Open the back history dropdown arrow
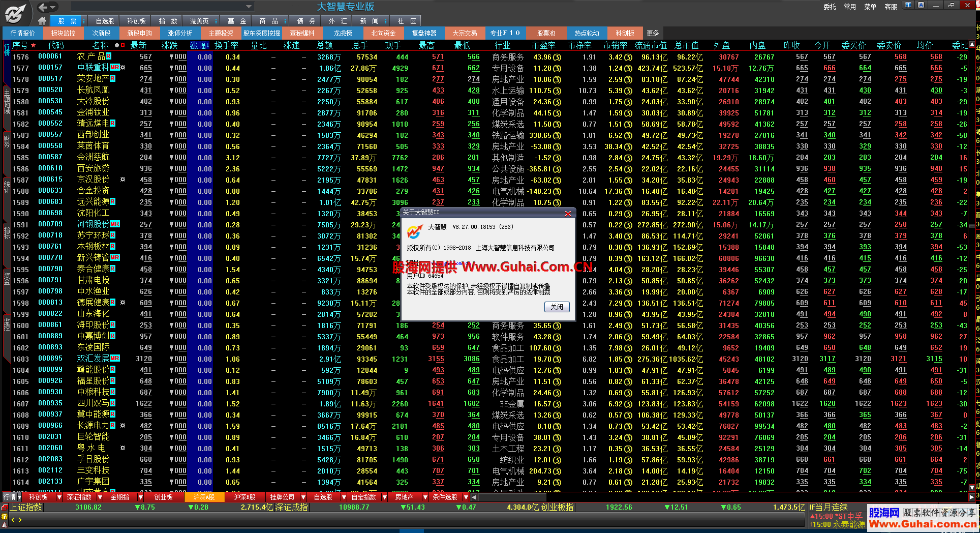Image resolution: width=980 pixels, height=533 pixels. (x=53, y=7)
